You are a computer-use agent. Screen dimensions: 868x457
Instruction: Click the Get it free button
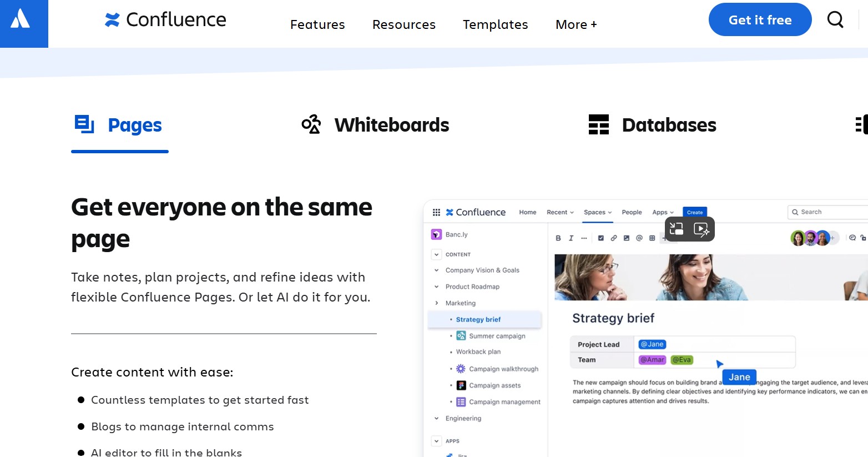pyautogui.click(x=760, y=19)
